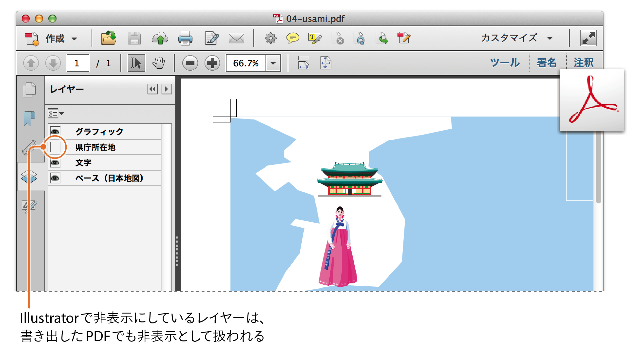Open the layers sidebar panel icon
The image size is (644, 356).
pyautogui.click(x=29, y=176)
